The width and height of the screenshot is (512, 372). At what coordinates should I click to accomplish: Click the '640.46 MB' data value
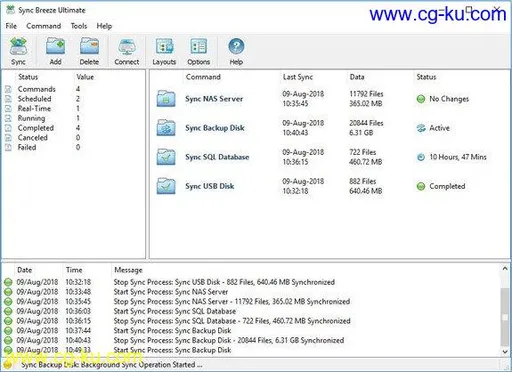pyautogui.click(x=366, y=191)
